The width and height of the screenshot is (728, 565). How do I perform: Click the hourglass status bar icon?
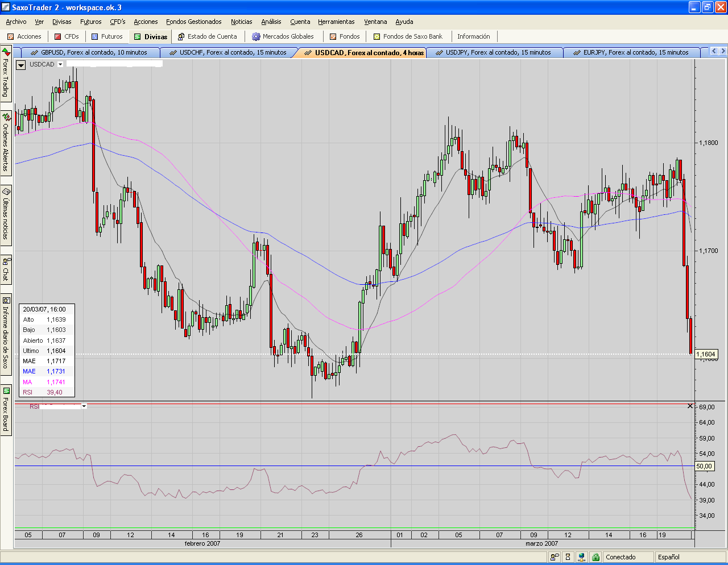click(568, 557)
